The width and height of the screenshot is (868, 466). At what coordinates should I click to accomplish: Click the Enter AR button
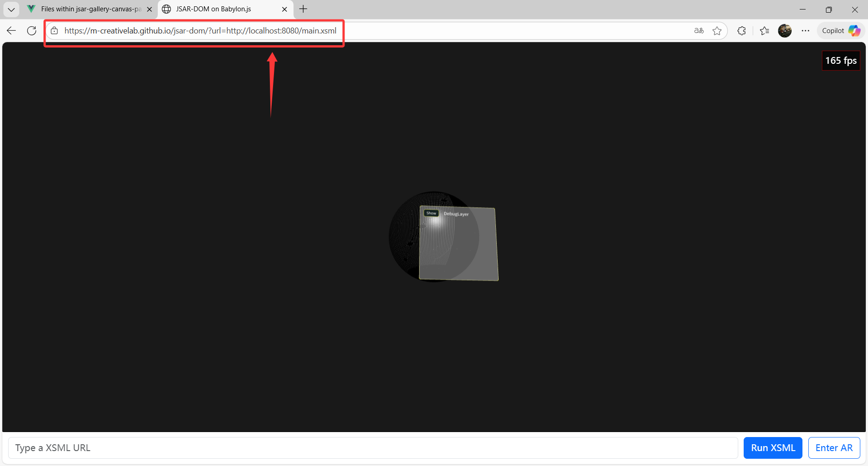tap(834, 448)
